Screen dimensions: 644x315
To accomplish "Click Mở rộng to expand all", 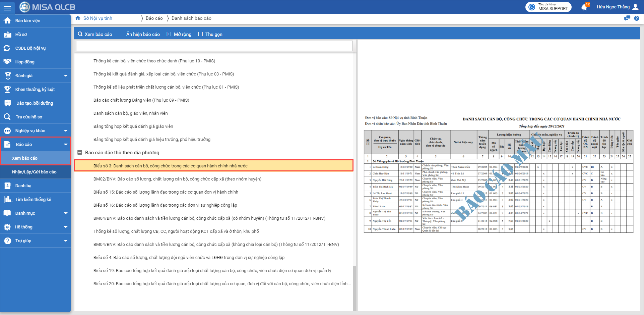I will point(179,34).
